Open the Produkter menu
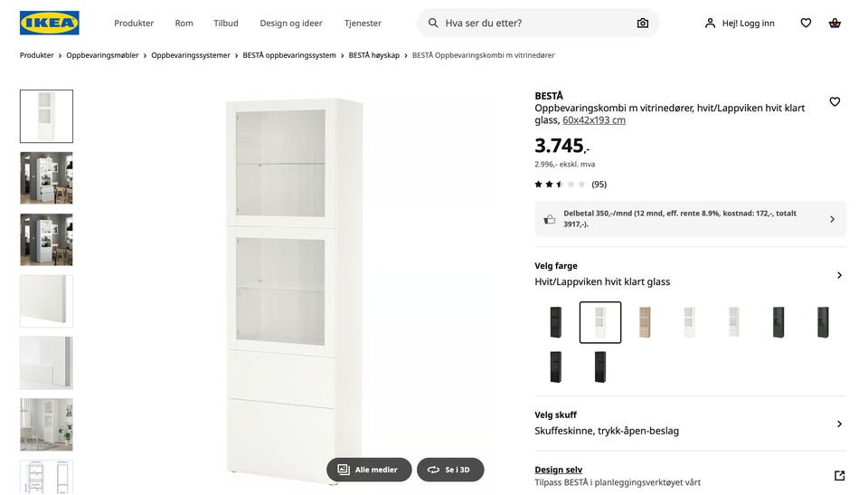The width and height of the screenshot is (868, 495). click(134, 23)
